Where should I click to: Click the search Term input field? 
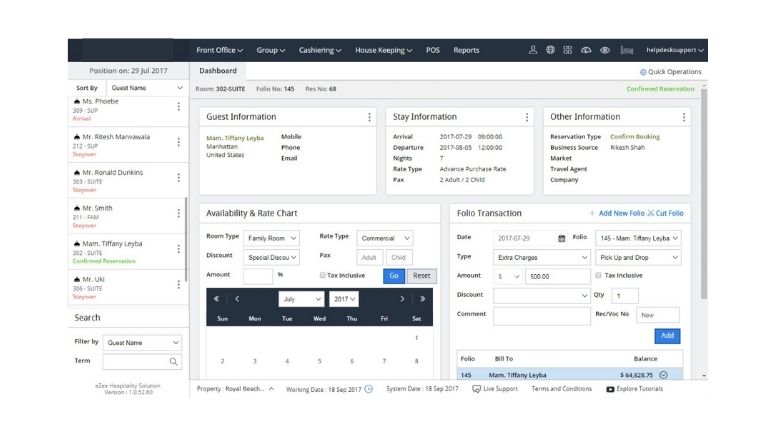[x=142, y=361]
